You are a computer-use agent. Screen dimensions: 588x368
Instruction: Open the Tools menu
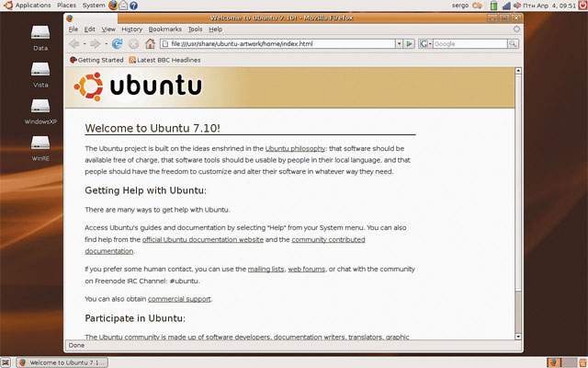point(195,29)
